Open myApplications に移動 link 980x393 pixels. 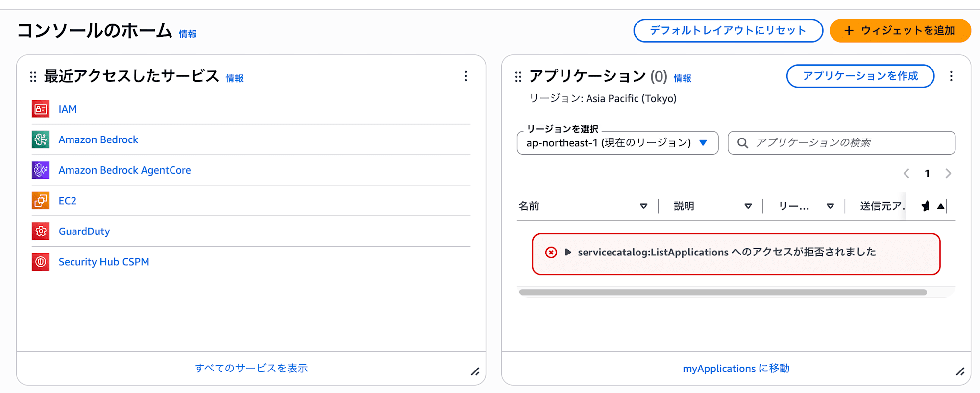tap(736, 369)
